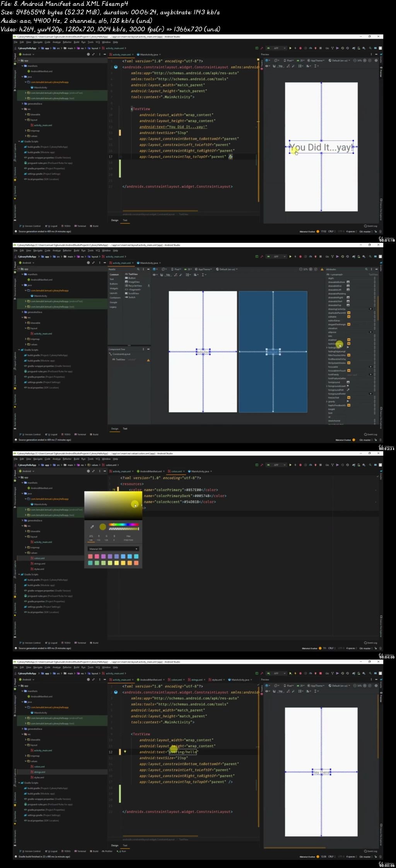
Task: Click the Palette search icon in the second frame
Action: (x=138, y=269)
